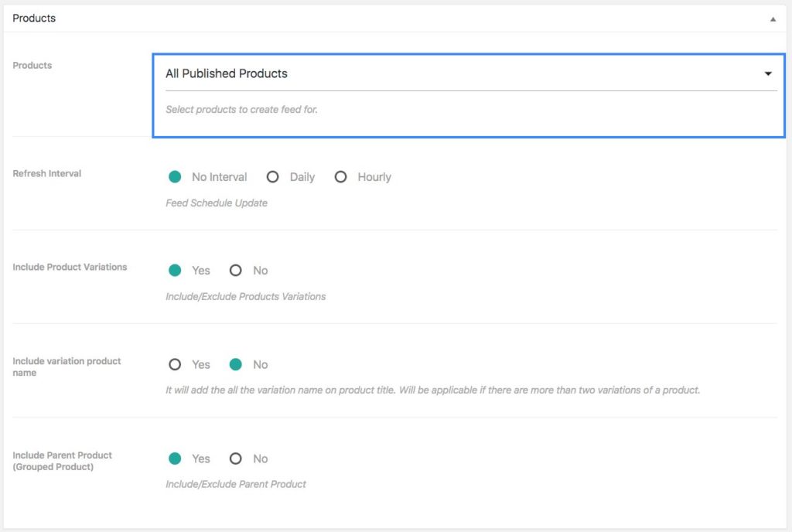Click the 'Select products to create feed for.' hint
The width and height of the screenshot is (792, 532).
coord(241,110)
